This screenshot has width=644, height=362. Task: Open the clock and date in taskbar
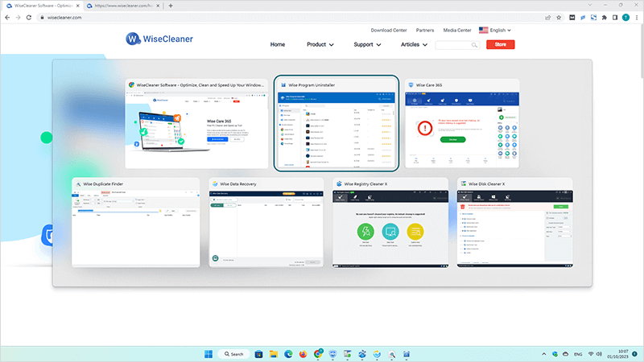(x=617, y=354)
